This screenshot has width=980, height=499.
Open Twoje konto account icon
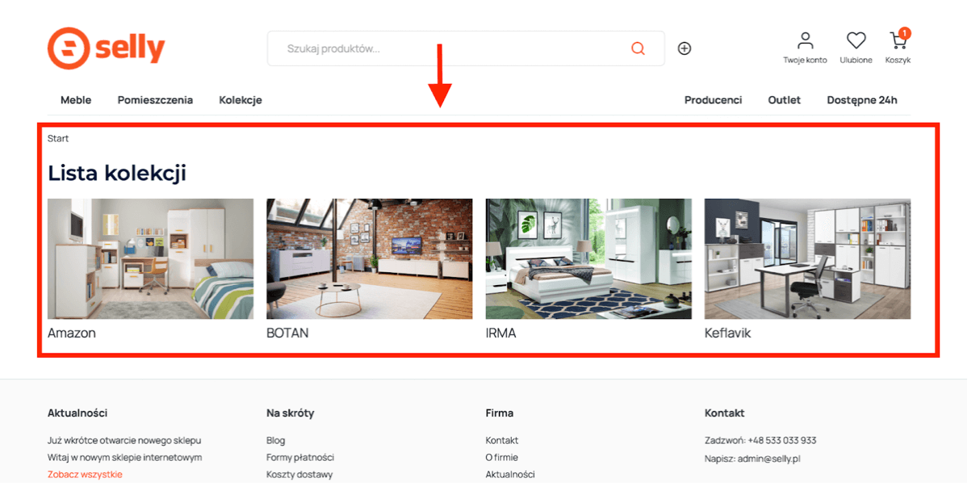[805, 47]
